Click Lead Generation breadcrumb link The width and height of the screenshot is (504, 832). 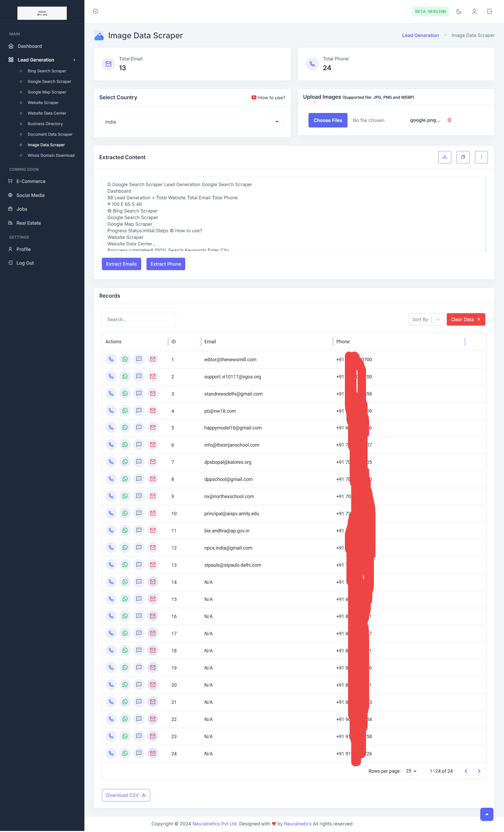420,35
